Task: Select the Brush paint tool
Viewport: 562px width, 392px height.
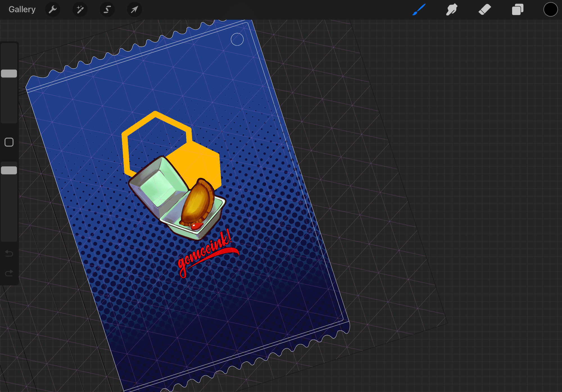Action: coord(419,10)
